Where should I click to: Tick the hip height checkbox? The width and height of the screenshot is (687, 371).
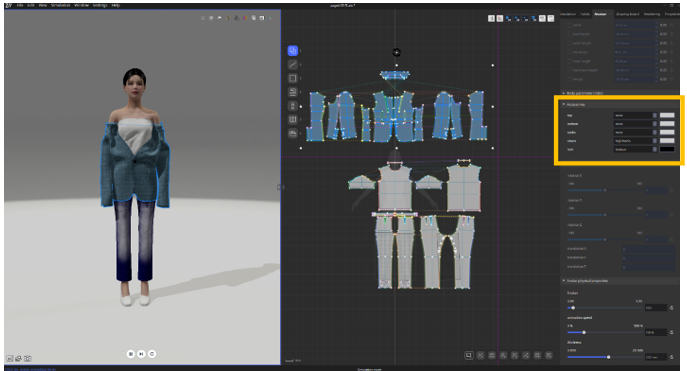click(570, 52)
